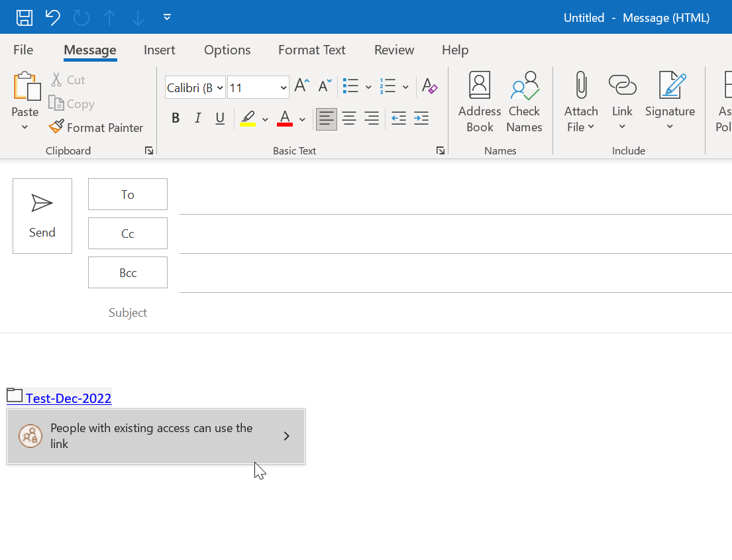Toggle Align Left paragraph alignment
732x560 pixels.
coord(327,119)
